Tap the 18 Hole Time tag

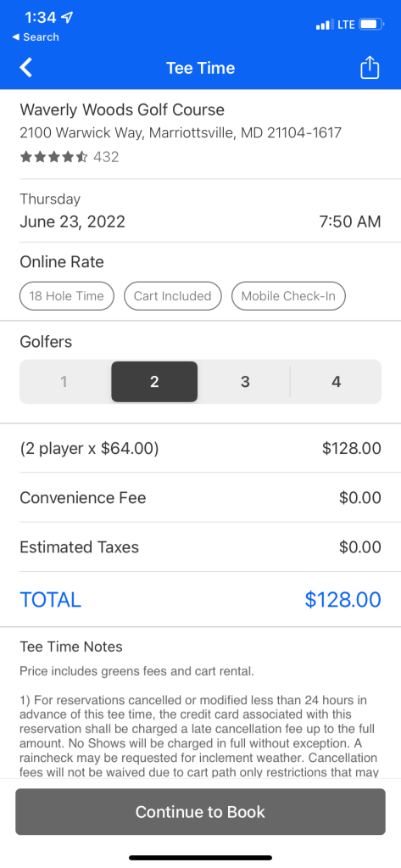(x=67, y=296)
